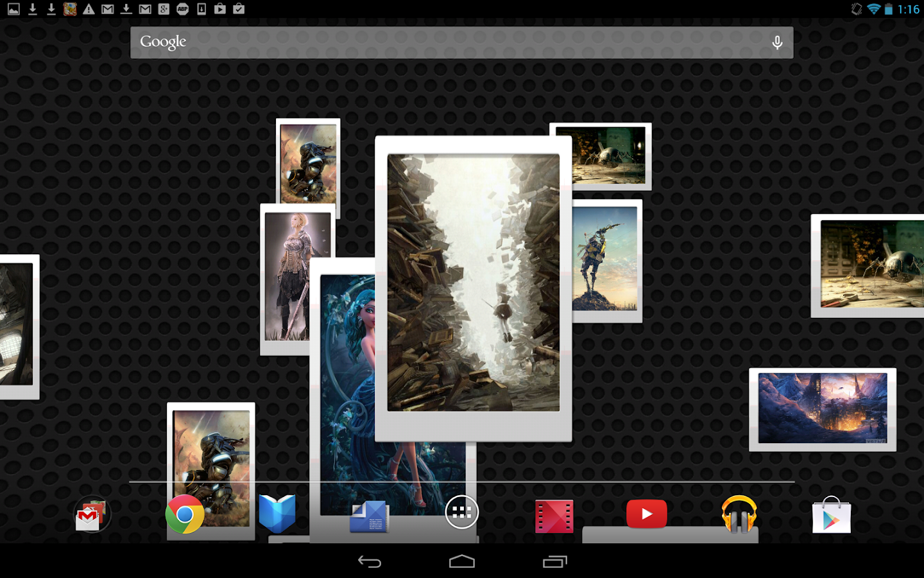Focus the Google search bar

click(x=462, y=42)
